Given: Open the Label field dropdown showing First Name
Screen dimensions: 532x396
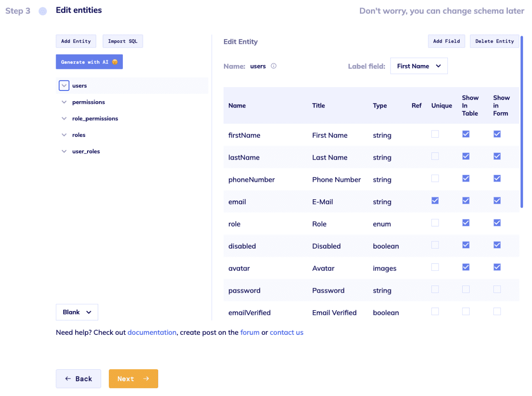Looking at the screenshot, I should [419, 66].
